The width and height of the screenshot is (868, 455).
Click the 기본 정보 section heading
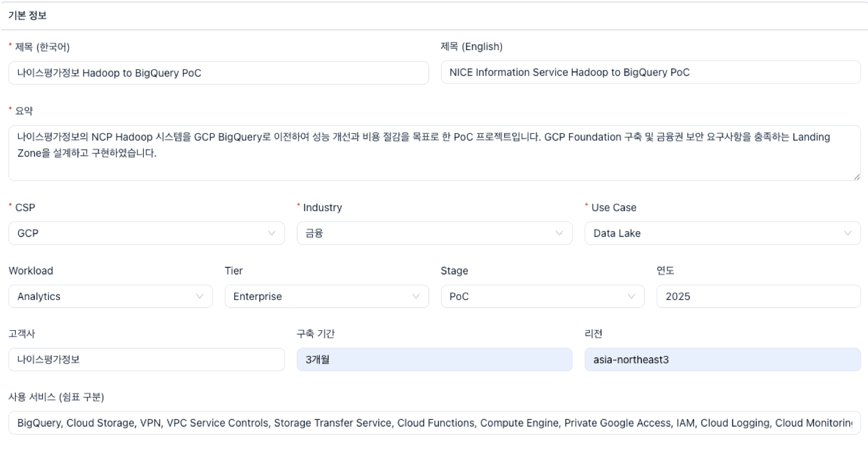[27, 16]
